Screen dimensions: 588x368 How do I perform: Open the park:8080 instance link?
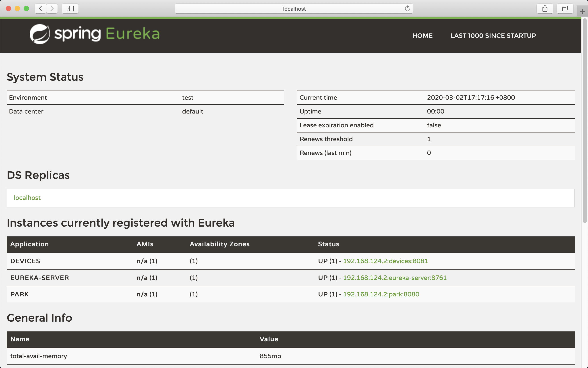pyautogui.click(x=381, y=294)
